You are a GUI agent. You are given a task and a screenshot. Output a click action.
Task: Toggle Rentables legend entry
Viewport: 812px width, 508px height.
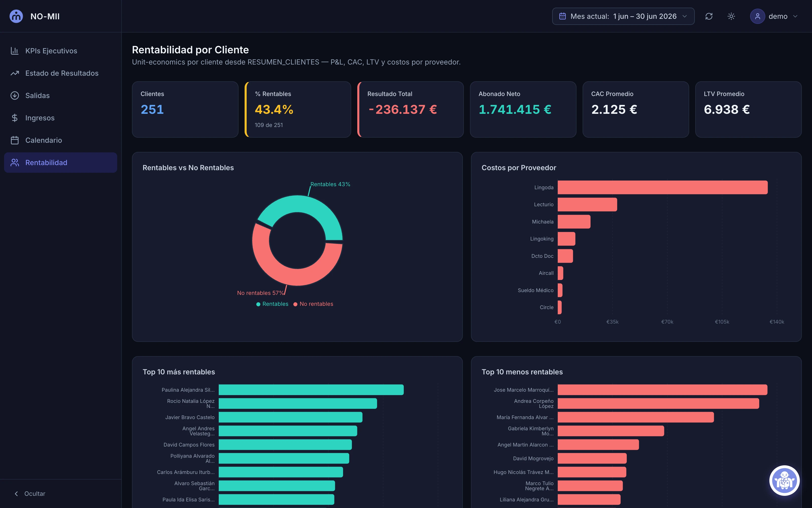click(x=272, y=304)
